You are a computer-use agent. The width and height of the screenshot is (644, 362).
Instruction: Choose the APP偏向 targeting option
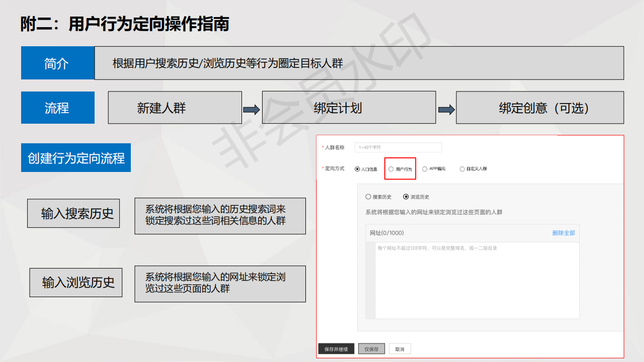[425, 169]
